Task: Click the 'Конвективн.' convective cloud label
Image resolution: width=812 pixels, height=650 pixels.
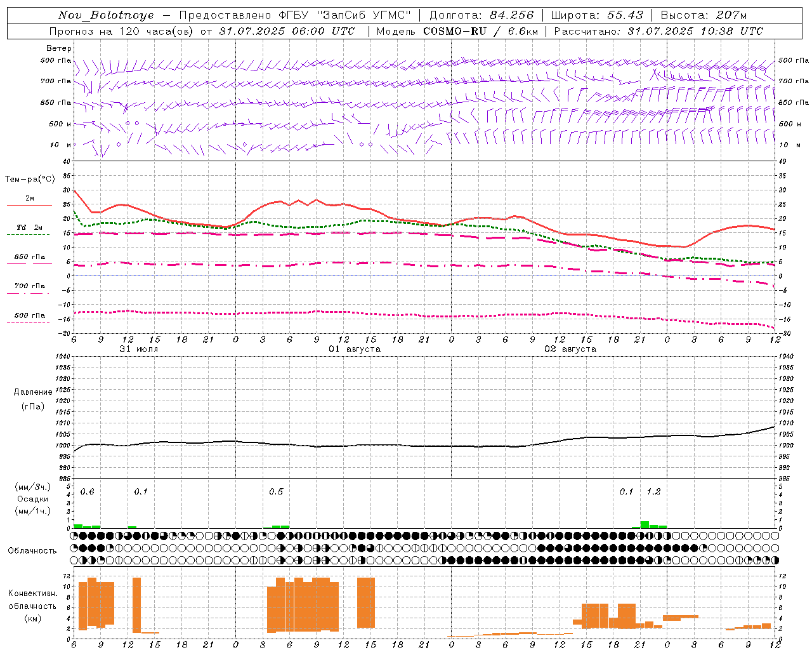Action: (x=32, y=594)
